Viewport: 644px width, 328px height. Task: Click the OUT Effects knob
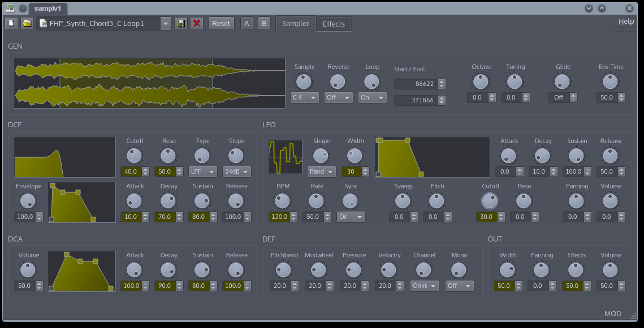click(x=576, y=270)
